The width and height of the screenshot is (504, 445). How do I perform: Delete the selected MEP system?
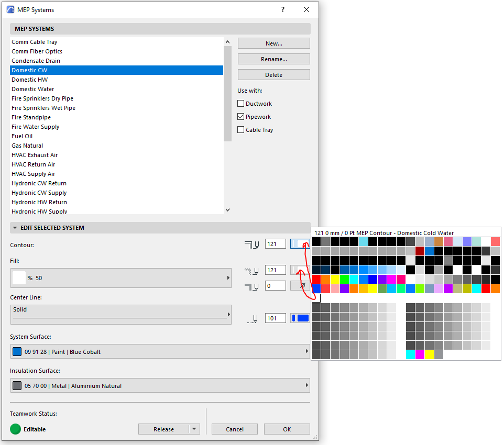point(274,75)
